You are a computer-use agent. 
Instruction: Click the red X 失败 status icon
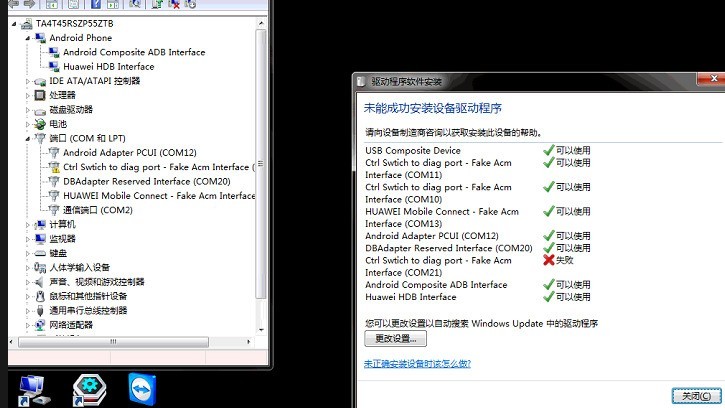click(549, 260)
